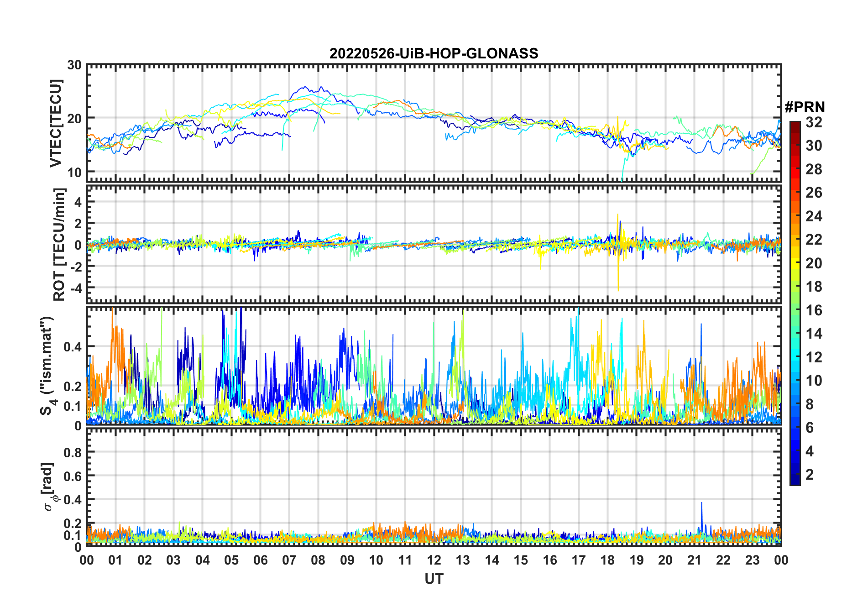
Task: Select colorbar tick label 16
Action: click(814, 310)
